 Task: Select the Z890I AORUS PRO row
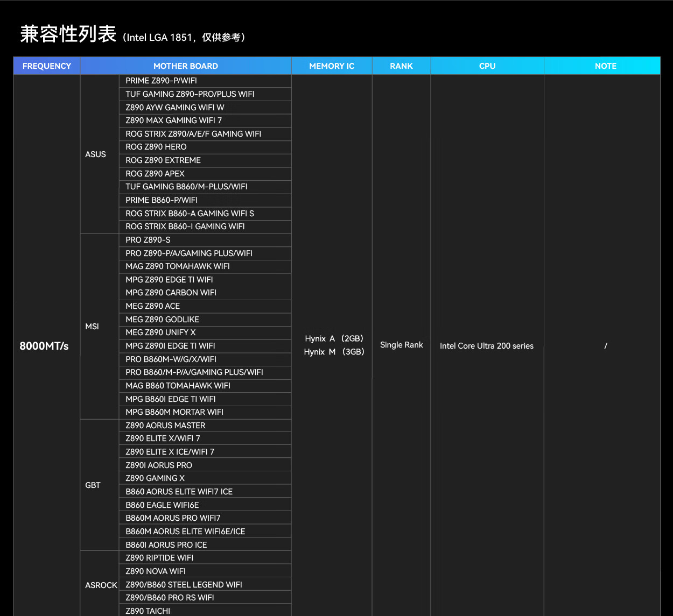205,465
